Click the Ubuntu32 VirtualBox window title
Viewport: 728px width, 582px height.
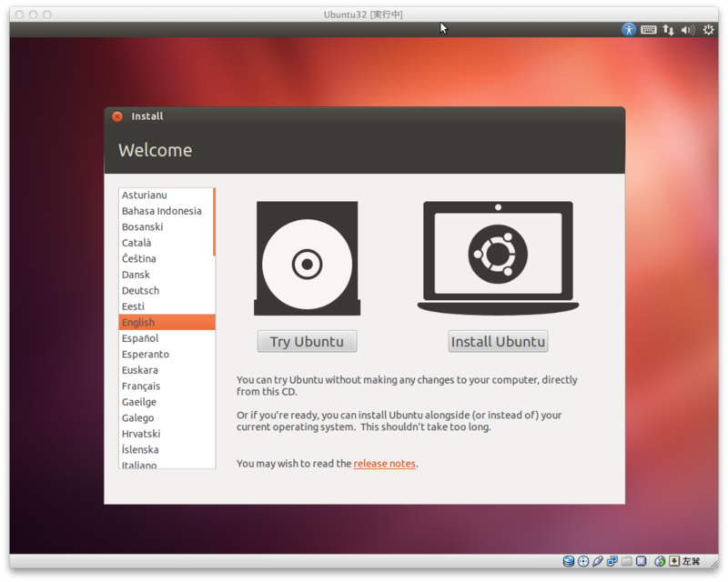tap(363, 15)
